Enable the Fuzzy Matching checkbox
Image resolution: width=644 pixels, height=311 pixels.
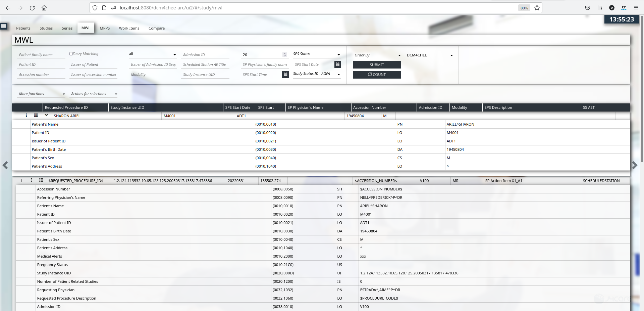coord(71,53)
